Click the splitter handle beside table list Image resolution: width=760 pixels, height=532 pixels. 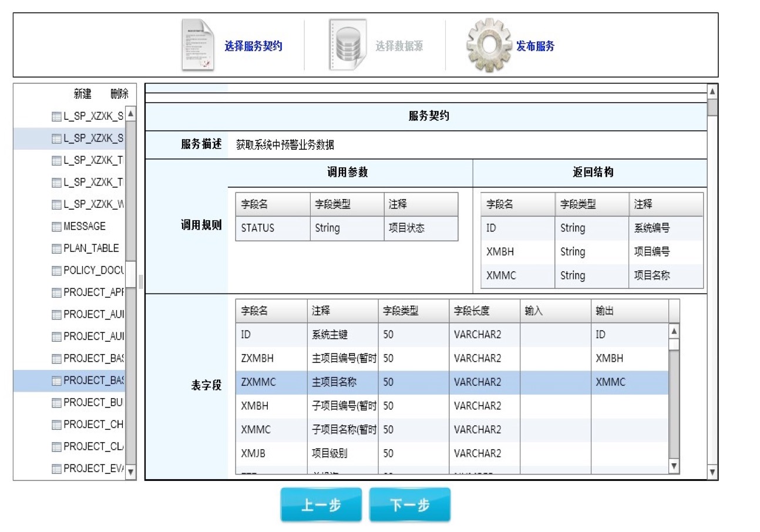tap(140, 281)
